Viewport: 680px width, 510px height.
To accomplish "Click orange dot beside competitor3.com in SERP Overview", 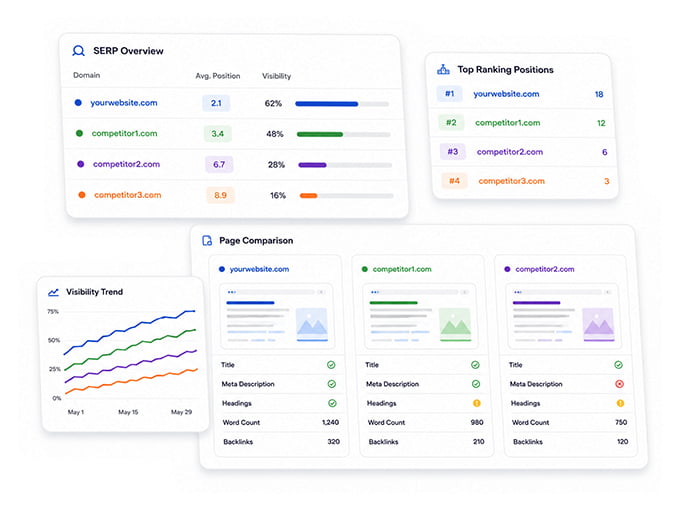I will (x=82, y=195).
